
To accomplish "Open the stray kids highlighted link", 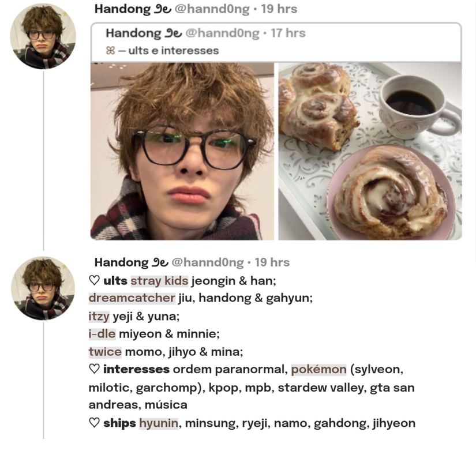I will pyautogui.click(x=159, y=281).
